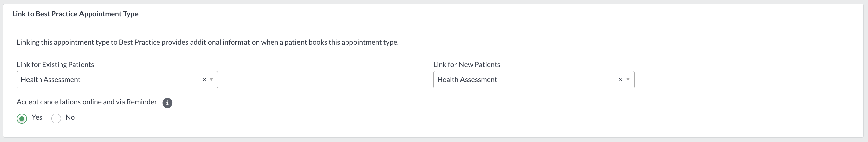
Task: Click the empty space inside the Existing Patients field
Action: point(142,80)
